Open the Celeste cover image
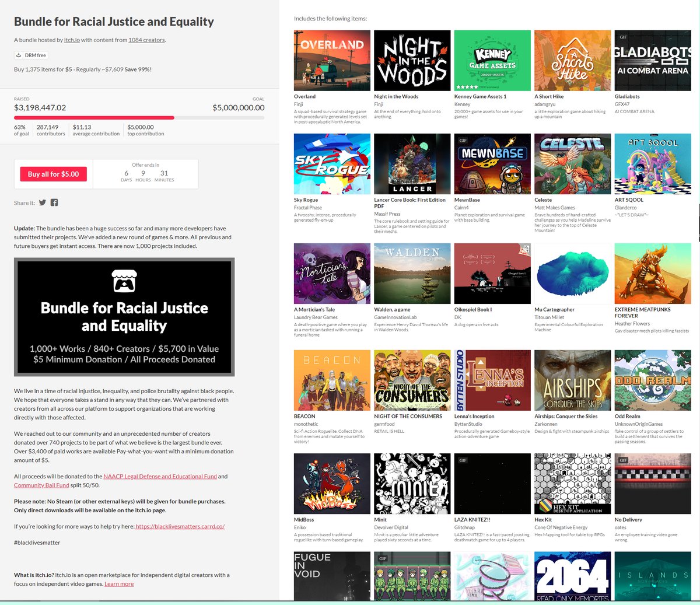This screenshot has height=605, width=700. click(x=572, y=164)
